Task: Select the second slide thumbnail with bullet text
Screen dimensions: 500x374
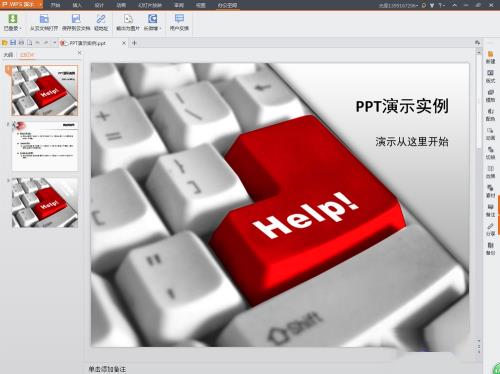Action: tap(45, 146)
